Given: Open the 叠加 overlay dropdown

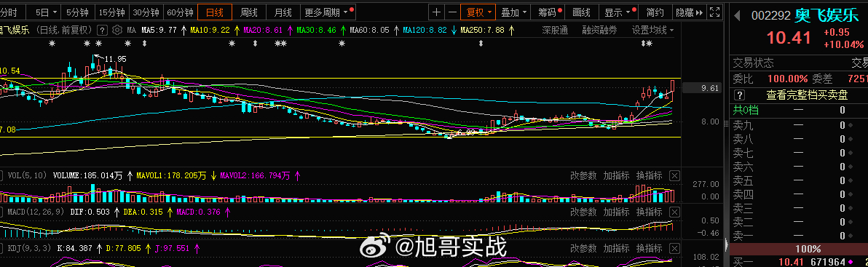Looking at the screenshot, I should click(513, 12).
